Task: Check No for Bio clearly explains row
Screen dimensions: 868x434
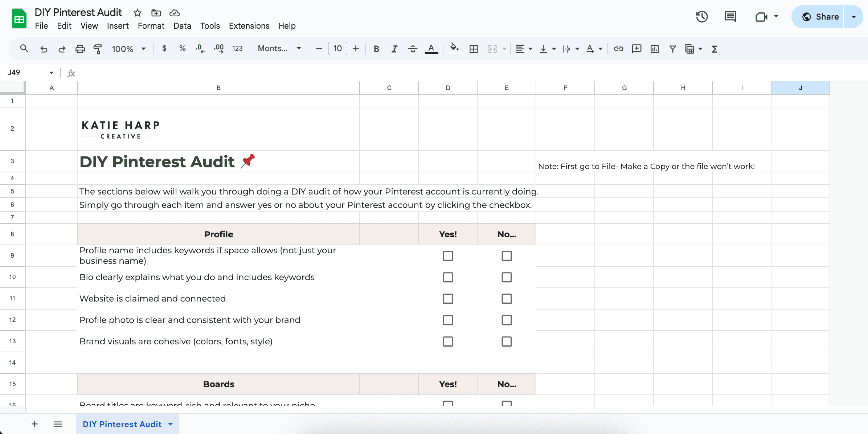Action: 507,277
